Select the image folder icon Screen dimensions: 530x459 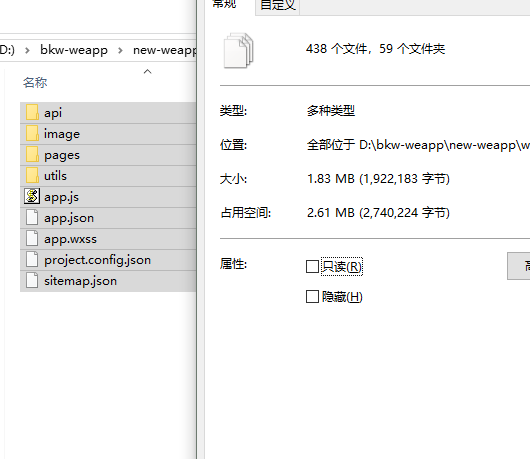click(32, 134)
